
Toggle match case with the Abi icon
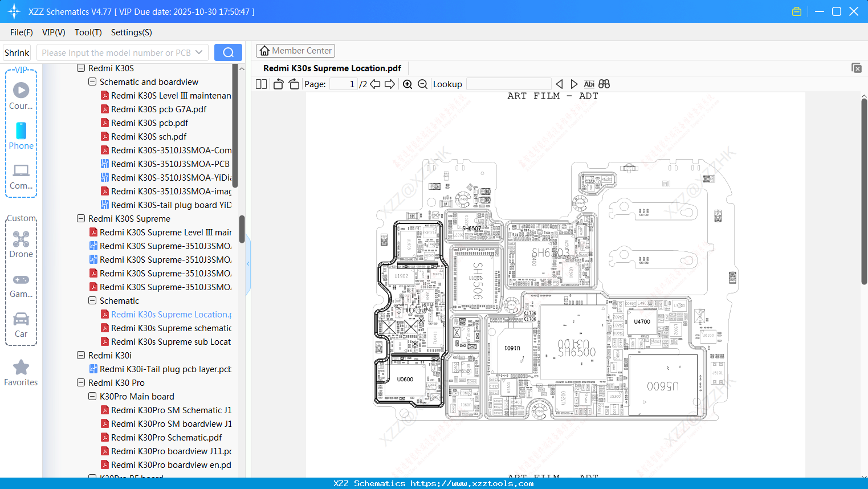pyautogui.click(x=589, y=84)
